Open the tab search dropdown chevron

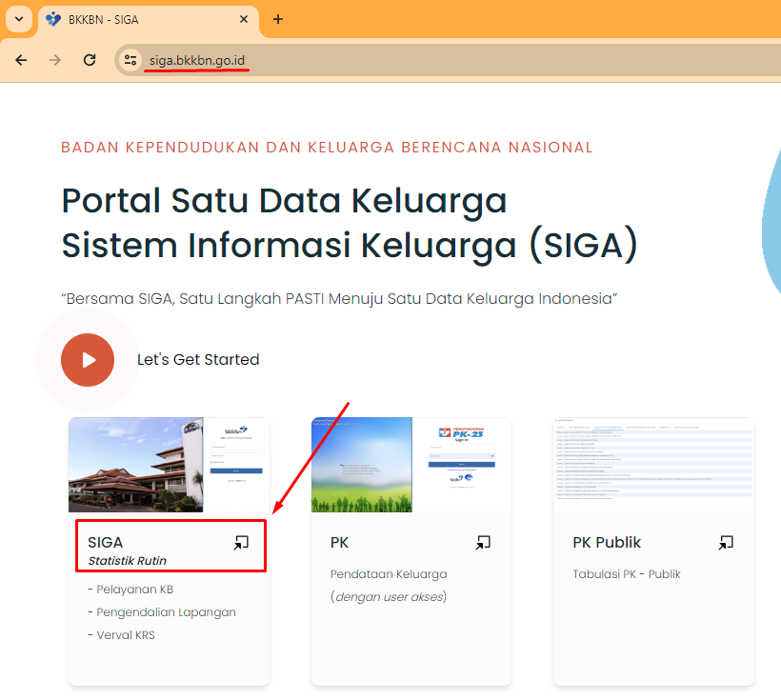tap(19, 19)
